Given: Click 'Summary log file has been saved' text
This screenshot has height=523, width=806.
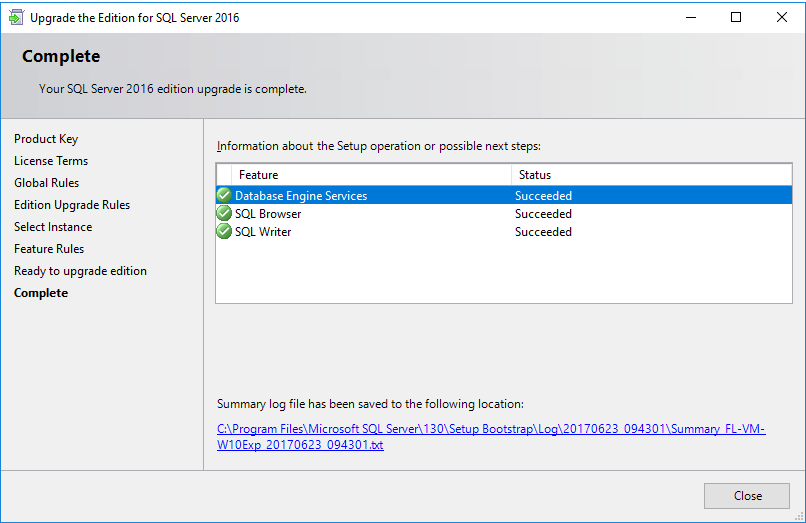Looking at the screenshot, I should 370,404.
